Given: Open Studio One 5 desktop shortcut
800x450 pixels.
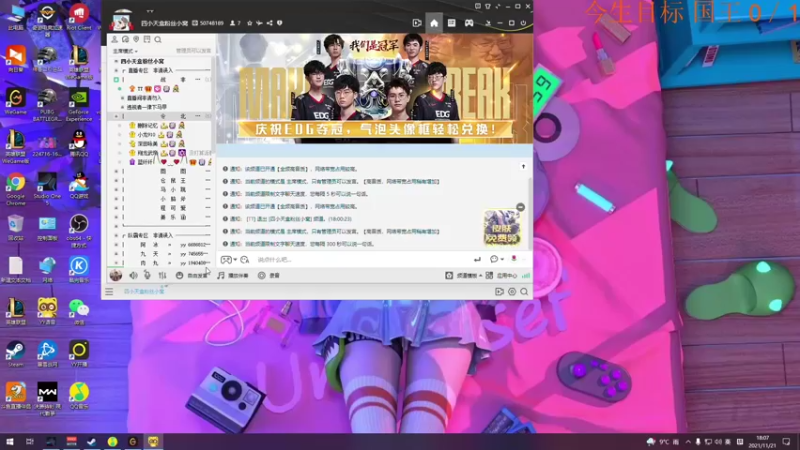Looking at the screenshot, I should (47, 189).
